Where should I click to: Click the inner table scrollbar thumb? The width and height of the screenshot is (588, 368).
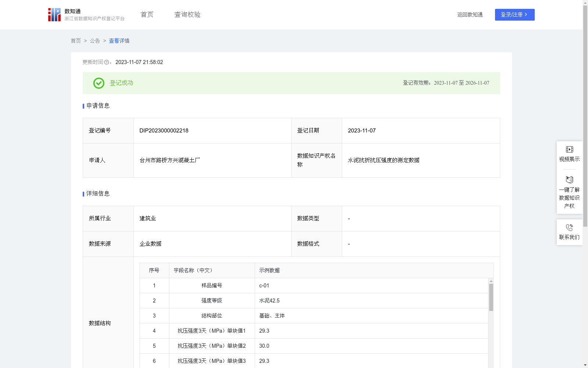pos(491,297)
